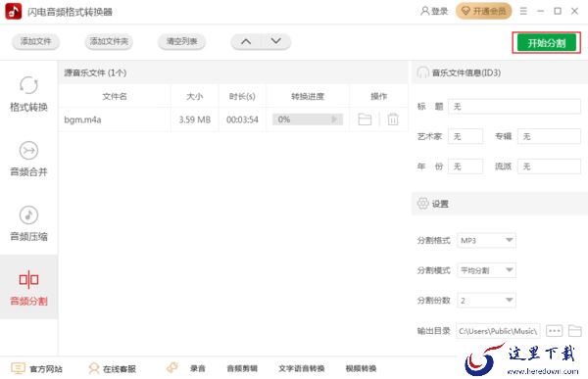The width and height of the screenshot is (588, 379).
Task: Open 文字语音转换 text-to-speech link
Action: 301,369
